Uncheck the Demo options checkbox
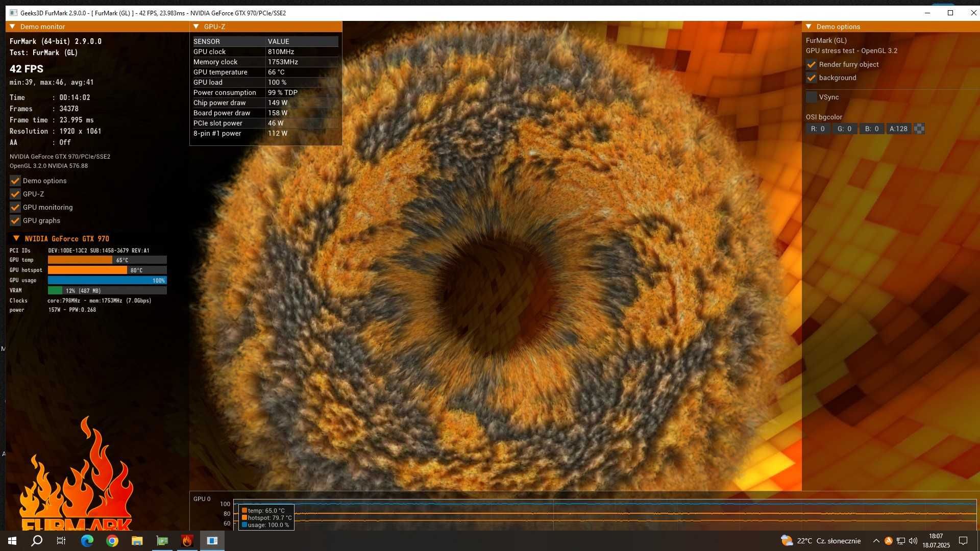The width and height of the screenshot is (980, 551). (15, 181)
